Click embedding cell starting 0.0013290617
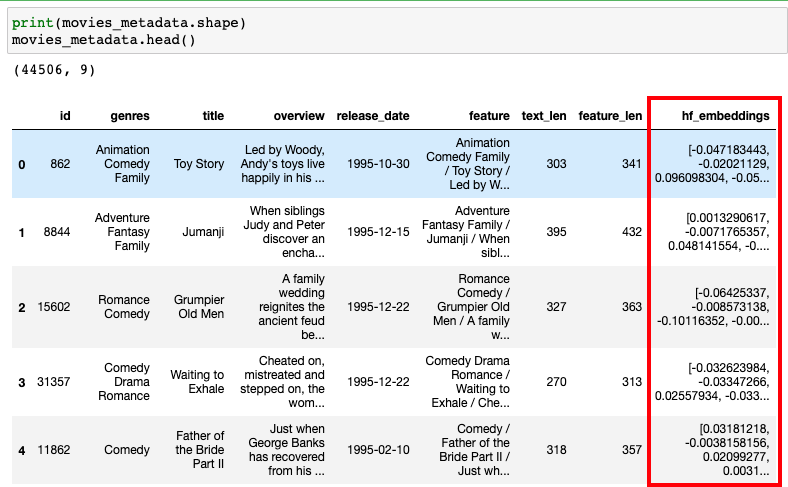Screen dimensions: 788x487 (719, 232)
